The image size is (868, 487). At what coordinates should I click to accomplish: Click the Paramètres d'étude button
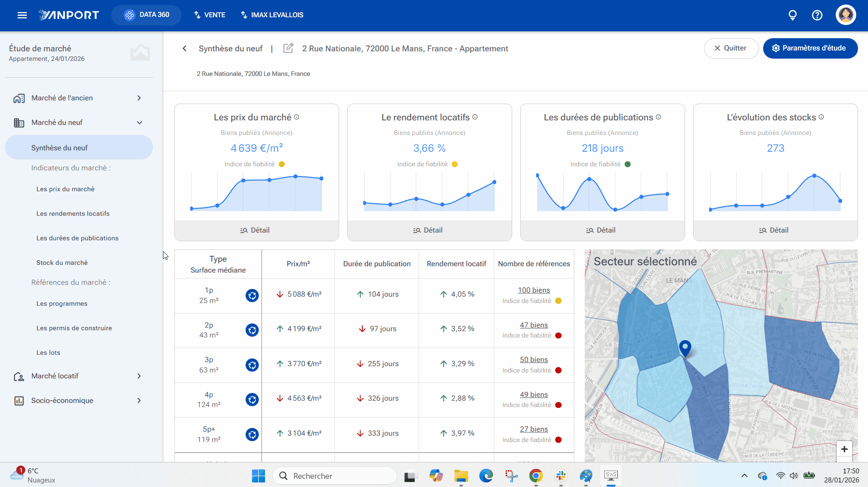[x=810, y=48]
